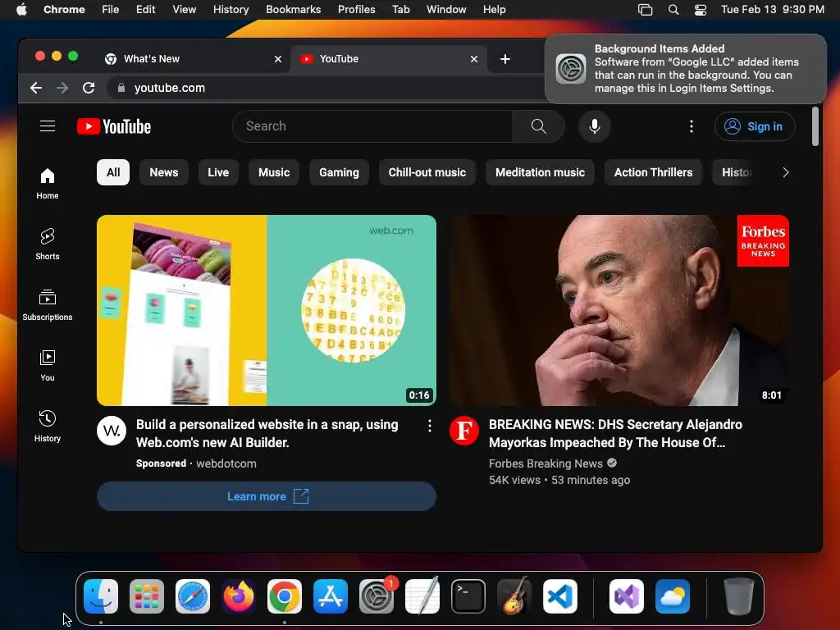
Task: Open GarageBand from the Dock
Action: (514, 596)
